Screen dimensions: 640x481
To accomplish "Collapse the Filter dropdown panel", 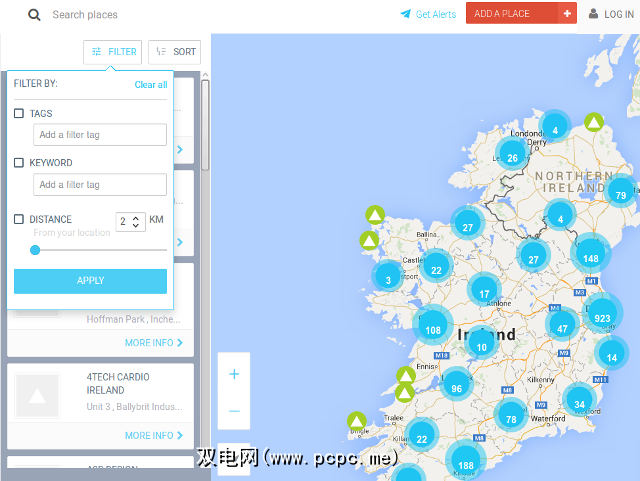I will tap(113, 52).
